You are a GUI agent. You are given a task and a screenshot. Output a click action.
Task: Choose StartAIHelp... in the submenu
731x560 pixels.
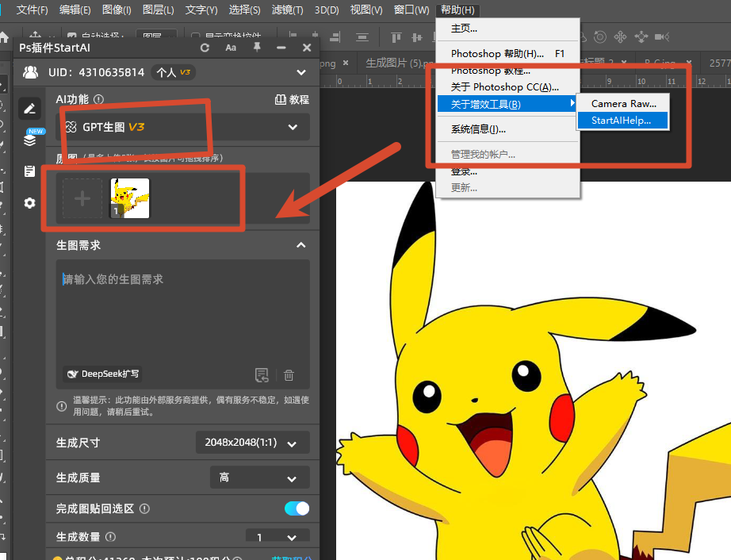tap(623, 121)
